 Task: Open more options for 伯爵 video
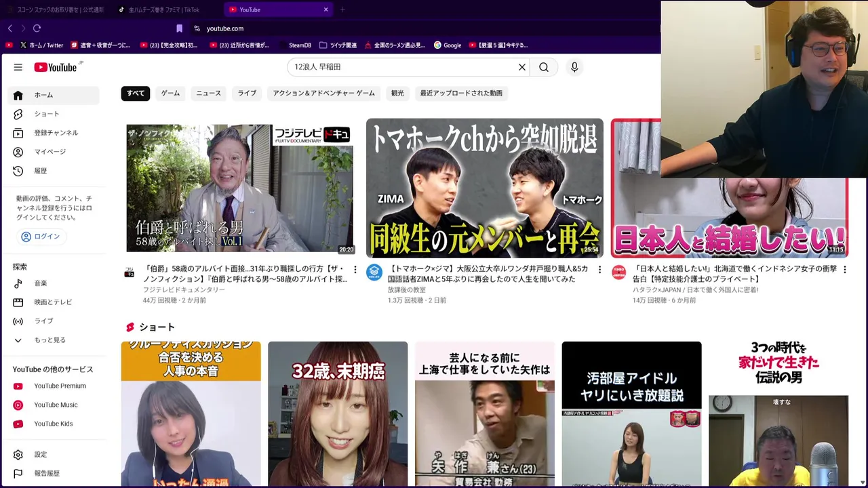click(x=355, y=270)
